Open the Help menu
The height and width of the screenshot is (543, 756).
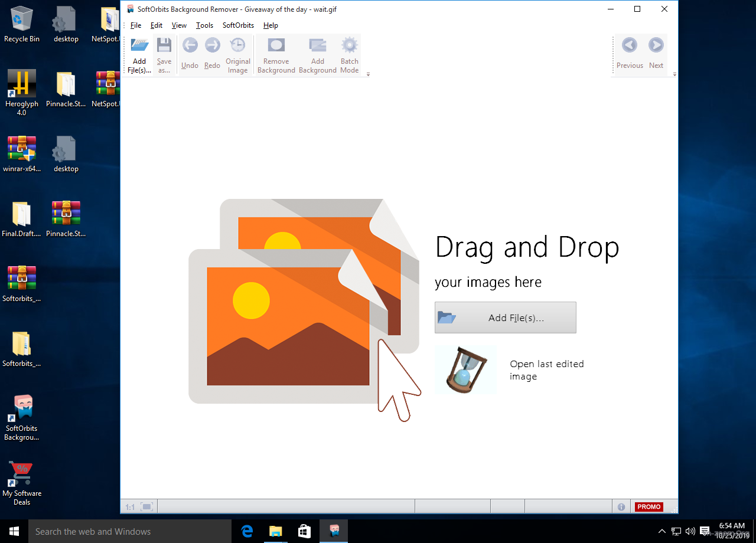tap(271, 25)
